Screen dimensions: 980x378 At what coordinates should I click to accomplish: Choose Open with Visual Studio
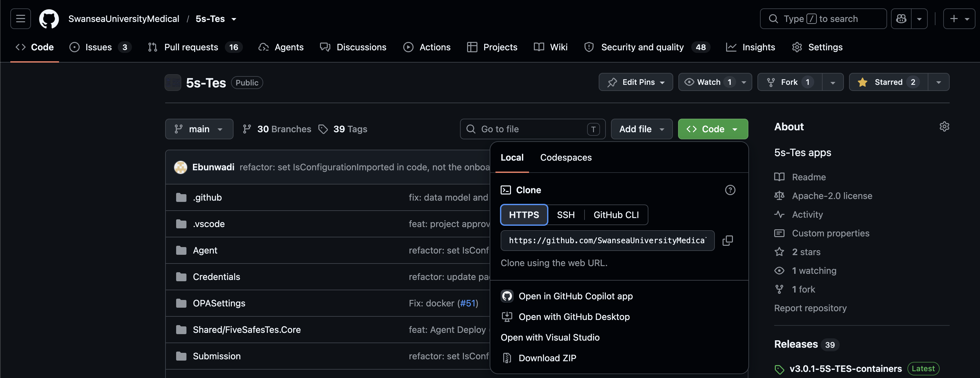pos(550,338)
